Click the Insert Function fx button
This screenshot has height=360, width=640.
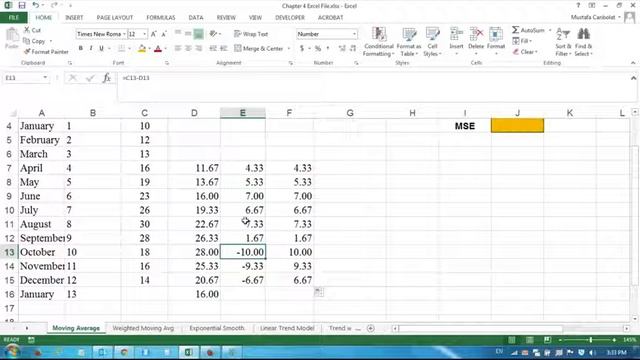tap(107, 78)
